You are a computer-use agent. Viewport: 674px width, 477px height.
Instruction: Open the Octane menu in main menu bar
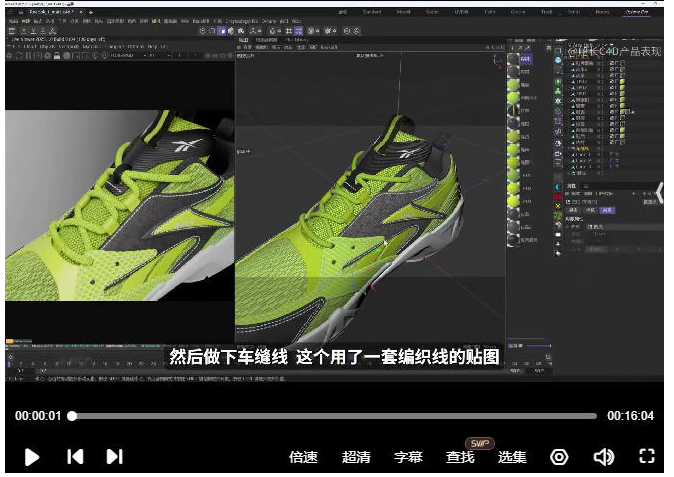point(269,21)
